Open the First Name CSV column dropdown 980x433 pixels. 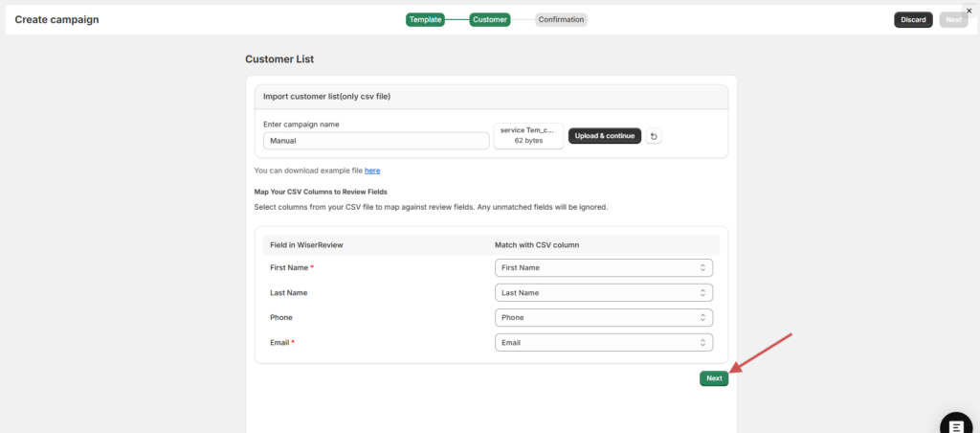pyautogui.click(x=604, y=268)
